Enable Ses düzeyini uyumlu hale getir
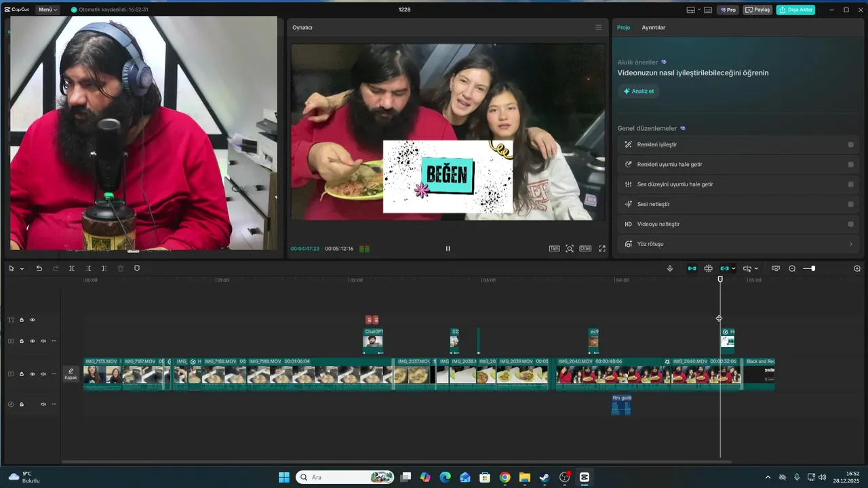The width and height of the screenshot is (868, 488). click(x=850, y=184)
